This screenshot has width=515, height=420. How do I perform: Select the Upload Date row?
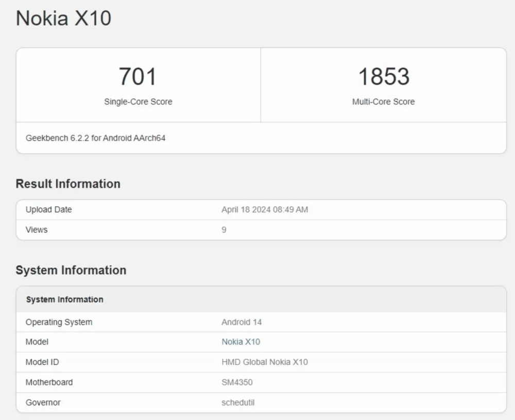pos(48,209)
